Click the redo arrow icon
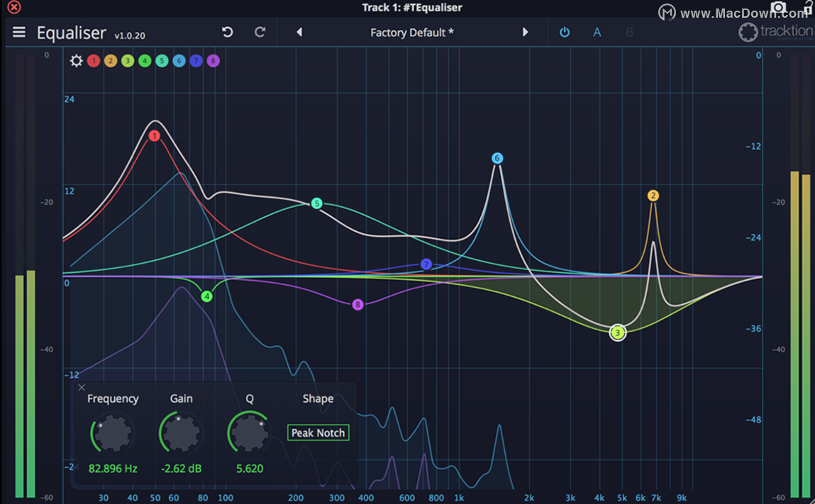Viewport: 815px width, 504px height. (x=260, y=33)
